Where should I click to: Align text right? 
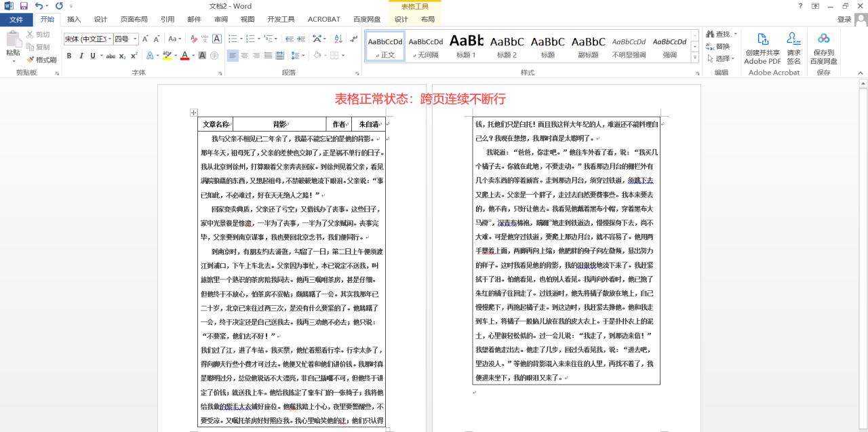[x=256, y=56]
